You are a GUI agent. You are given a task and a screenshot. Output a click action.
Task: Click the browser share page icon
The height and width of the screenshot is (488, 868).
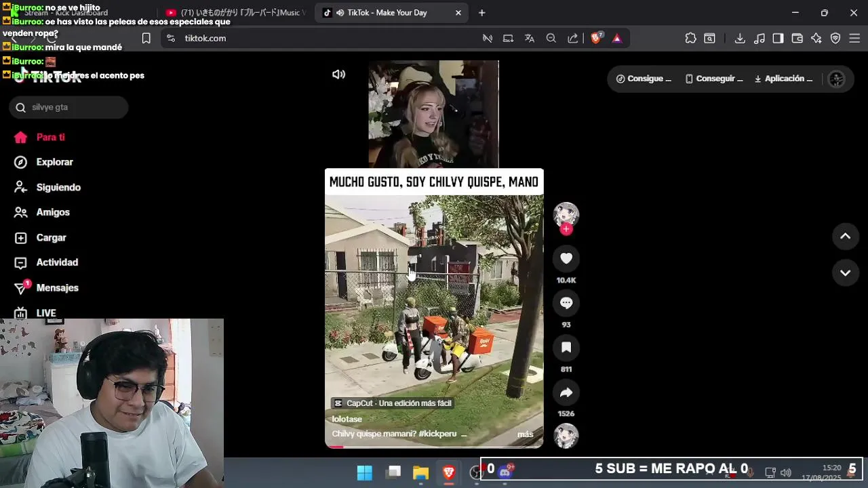point(573,39)
